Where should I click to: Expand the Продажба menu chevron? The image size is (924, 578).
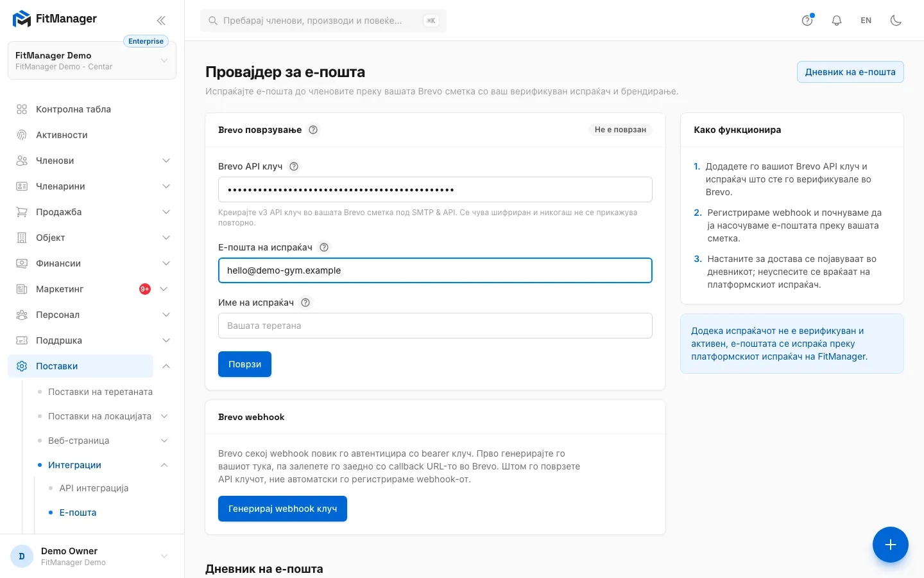coord(166,212)
